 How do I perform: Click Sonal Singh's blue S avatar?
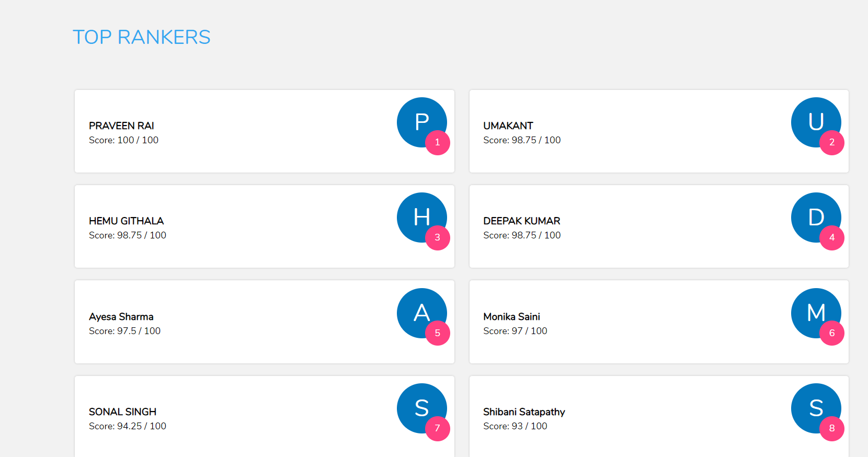(418, 405)
